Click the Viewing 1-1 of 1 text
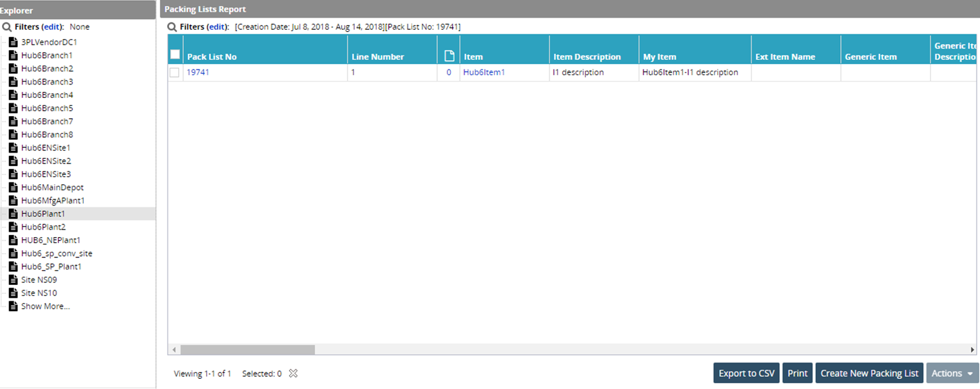 pos(203,373)
